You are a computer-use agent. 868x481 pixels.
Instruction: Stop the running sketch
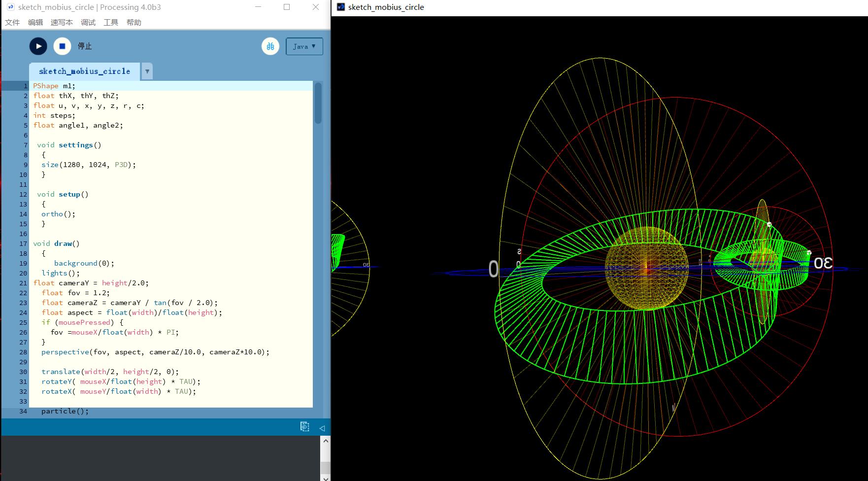(x=62, y=46)
